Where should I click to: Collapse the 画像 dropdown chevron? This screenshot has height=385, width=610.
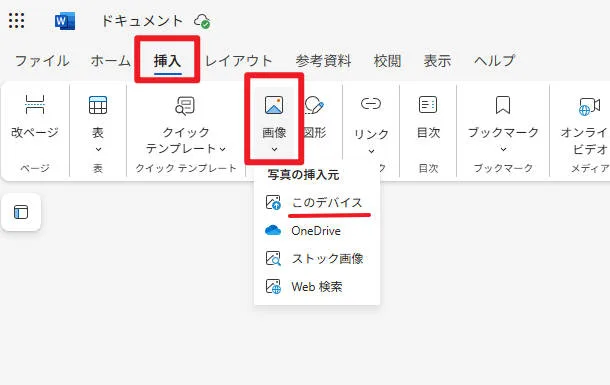pyautogui.click(x=274, y=149)
